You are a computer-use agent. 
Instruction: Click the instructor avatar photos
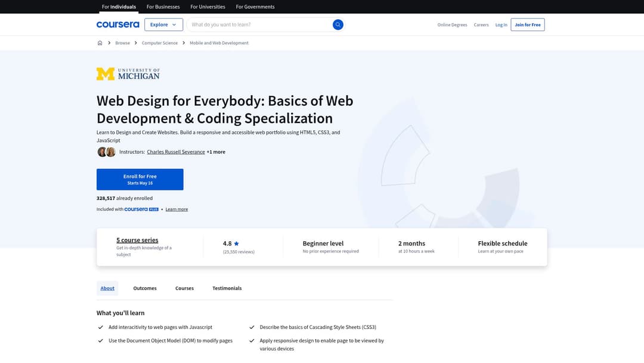(106, 152)
